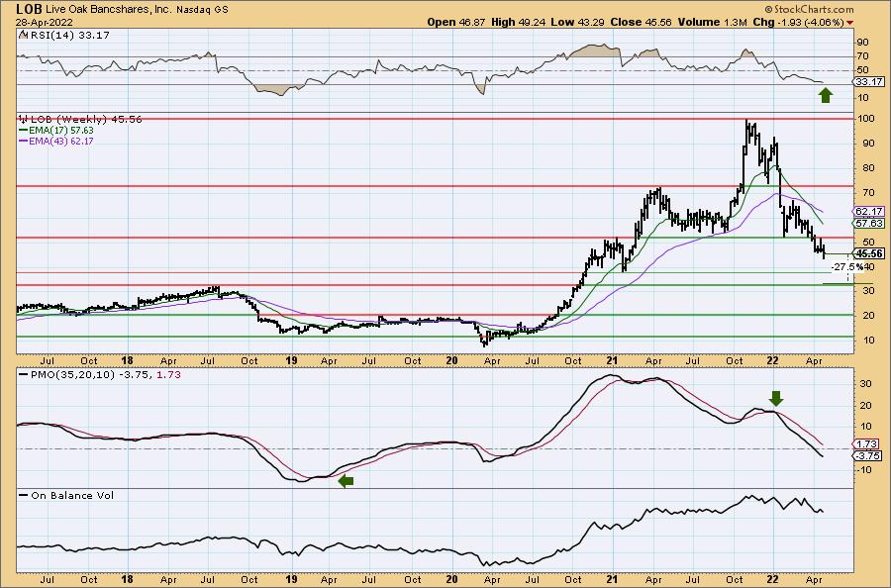Click the Chg -1.93 (-4.06%) reading
891x588 pixels.
click(x=799, y=22)
